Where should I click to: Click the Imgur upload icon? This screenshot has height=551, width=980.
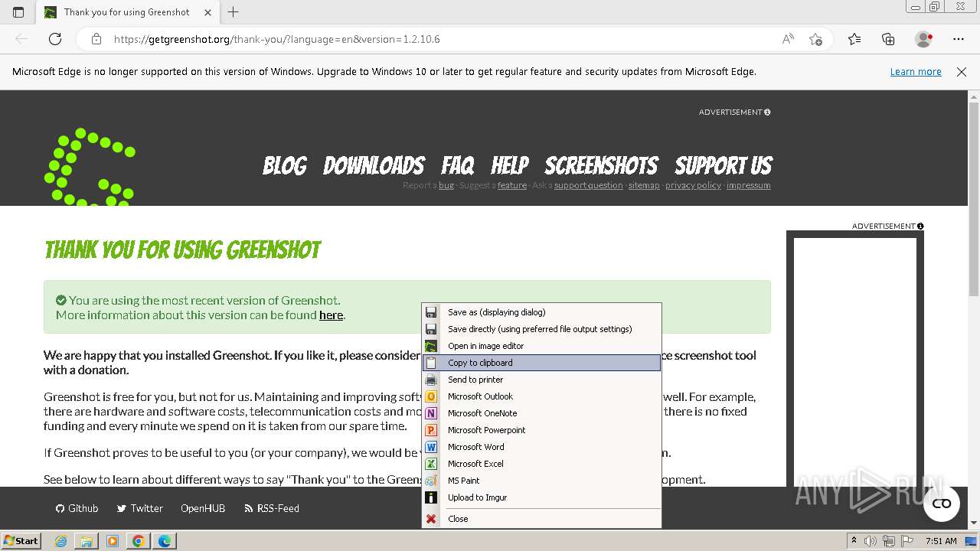[431, 497]
